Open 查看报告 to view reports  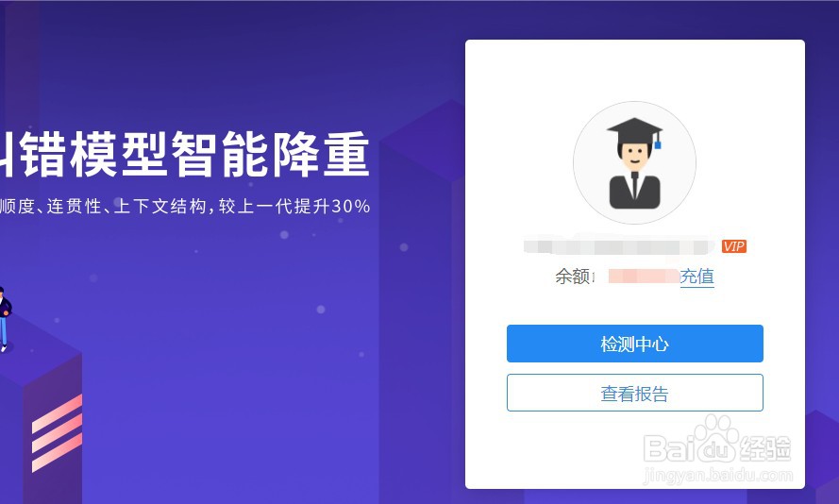634,393
